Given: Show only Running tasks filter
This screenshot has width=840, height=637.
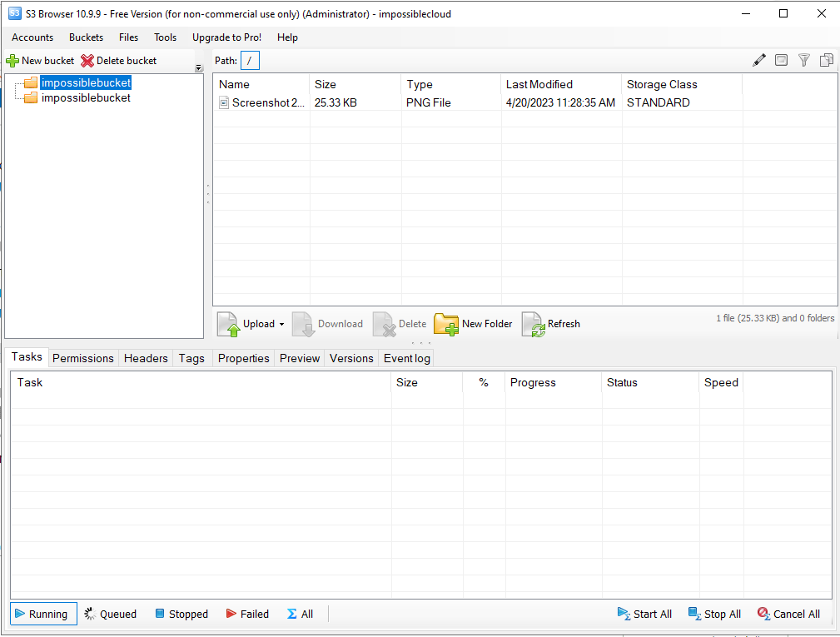Looking at the screenshot, I should pyautogui.click(x=43, y=614).
